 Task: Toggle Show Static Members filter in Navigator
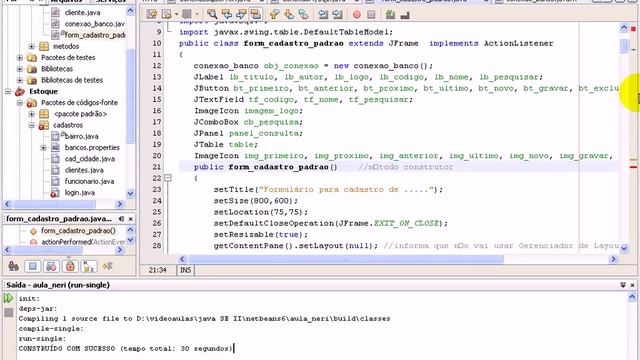[51, 266]
